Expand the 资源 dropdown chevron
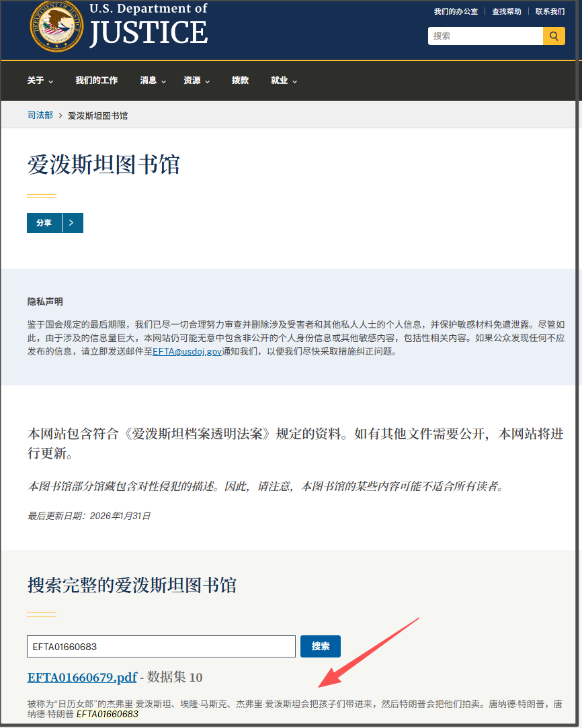Screen dimensions: 582x728 tap(207, 82)
